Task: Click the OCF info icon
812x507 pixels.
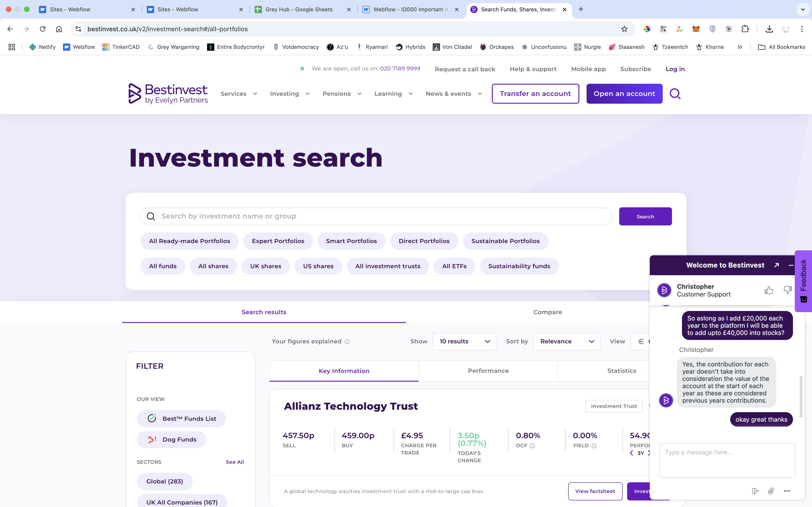Action: (x=532, y=446)
